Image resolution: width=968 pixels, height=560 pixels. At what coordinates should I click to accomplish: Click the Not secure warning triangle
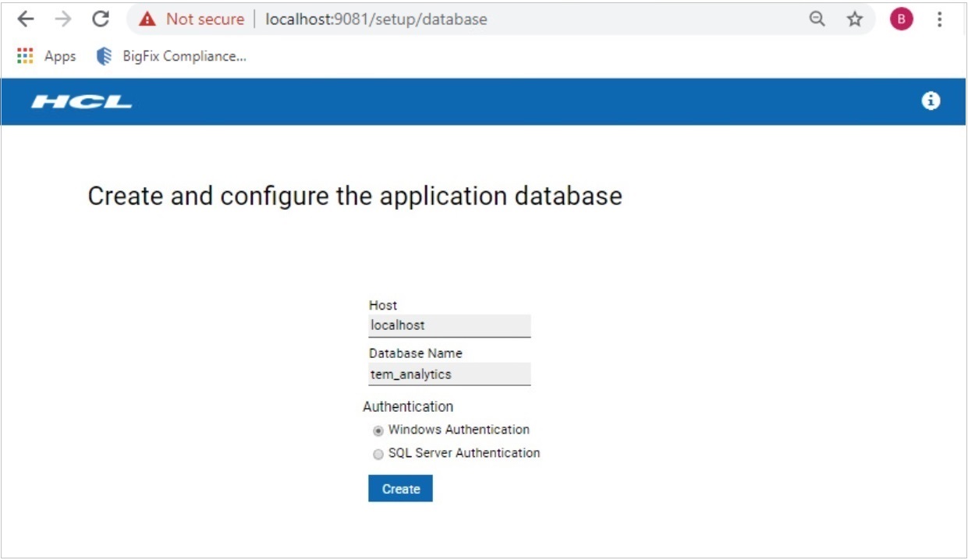pos(147,19)
